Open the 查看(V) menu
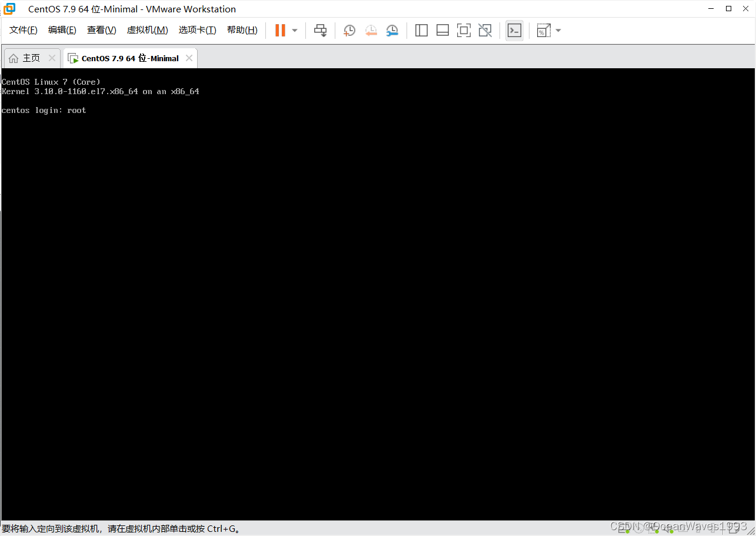 (102, 30)
